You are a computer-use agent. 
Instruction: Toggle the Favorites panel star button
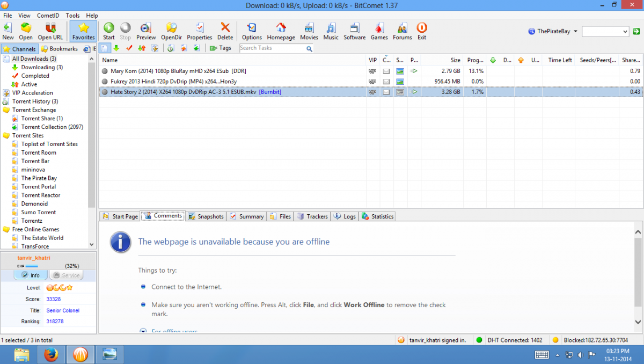(84, 31)
